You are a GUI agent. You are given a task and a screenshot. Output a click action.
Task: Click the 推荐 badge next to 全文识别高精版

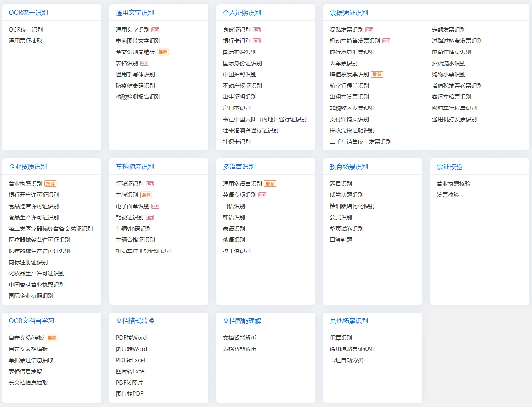tap(163, 52)
